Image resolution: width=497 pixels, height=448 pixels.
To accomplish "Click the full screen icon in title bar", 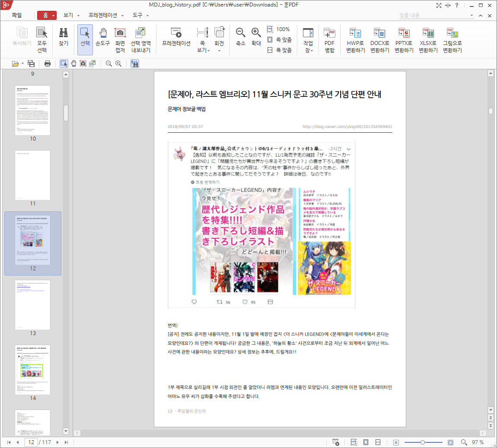I will pos(439,5).
